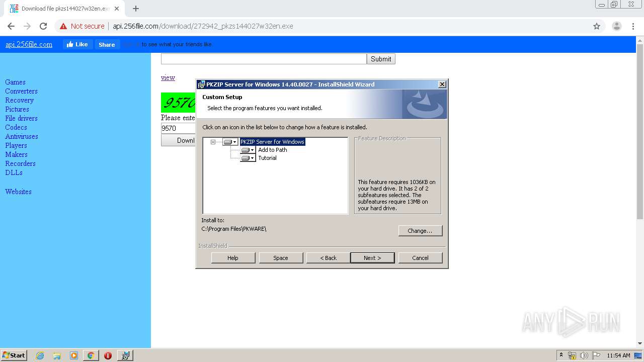Click the page vertical scrollbar

[x=640, y=132]
